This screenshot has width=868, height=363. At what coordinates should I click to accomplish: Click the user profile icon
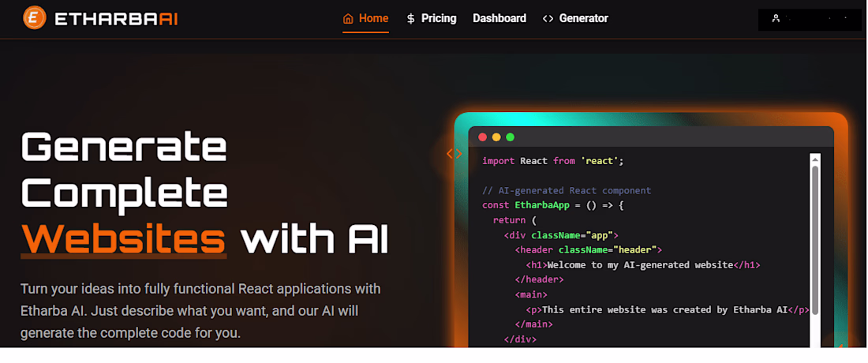(x=776, y=18)
